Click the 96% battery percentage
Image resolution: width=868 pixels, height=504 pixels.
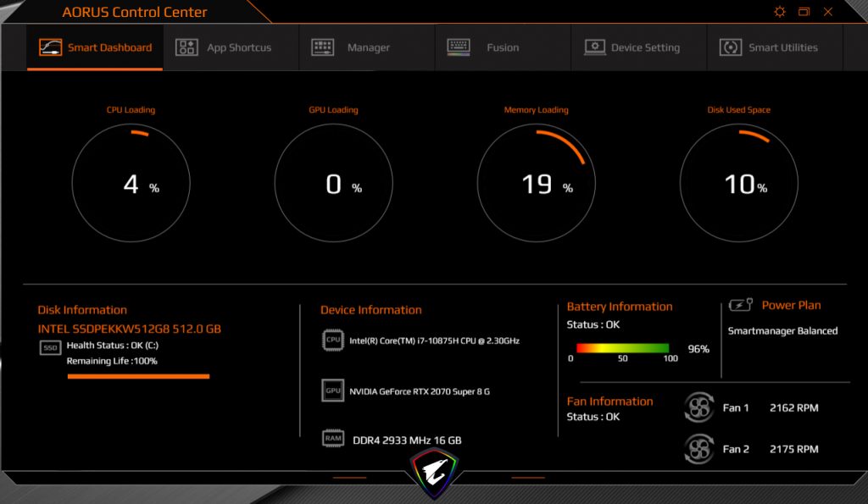point(698,348)
